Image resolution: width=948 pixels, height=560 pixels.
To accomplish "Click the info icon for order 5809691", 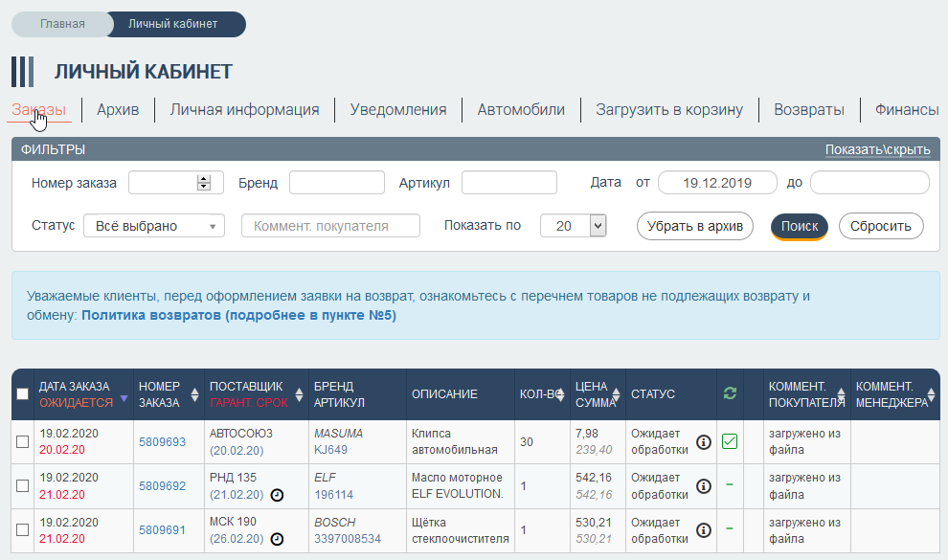I will point(704,530).
